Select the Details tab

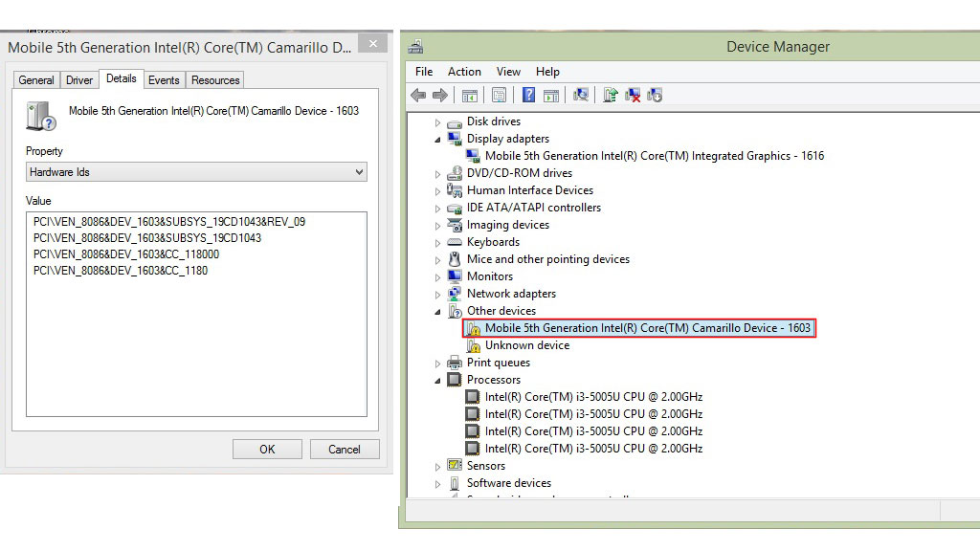(x=122, y=78)
